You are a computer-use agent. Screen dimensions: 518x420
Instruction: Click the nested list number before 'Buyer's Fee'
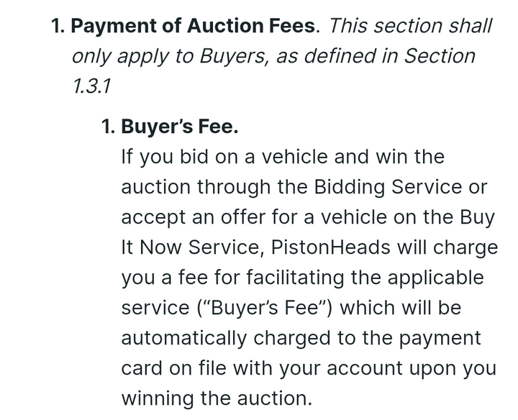(x=109, y=127)
